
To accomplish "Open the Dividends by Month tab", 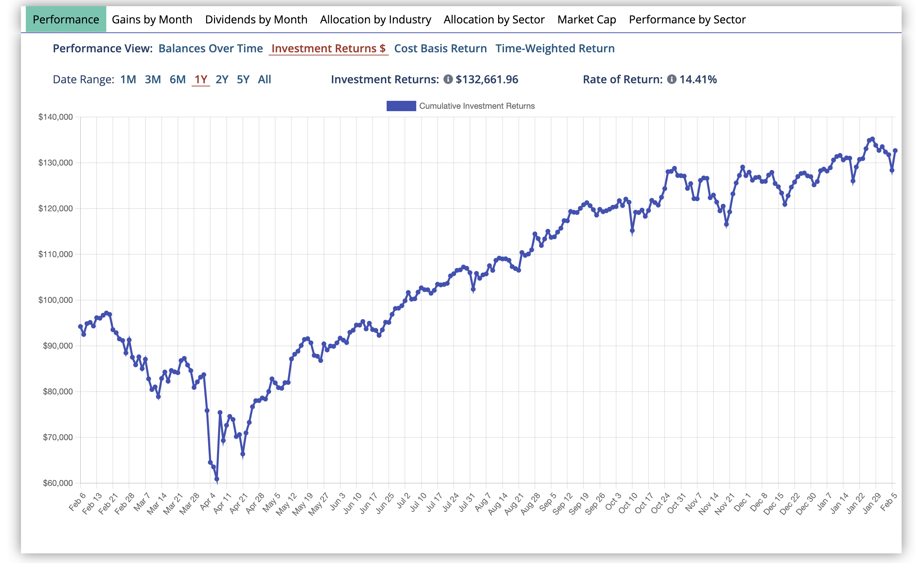I will point(257,20).
